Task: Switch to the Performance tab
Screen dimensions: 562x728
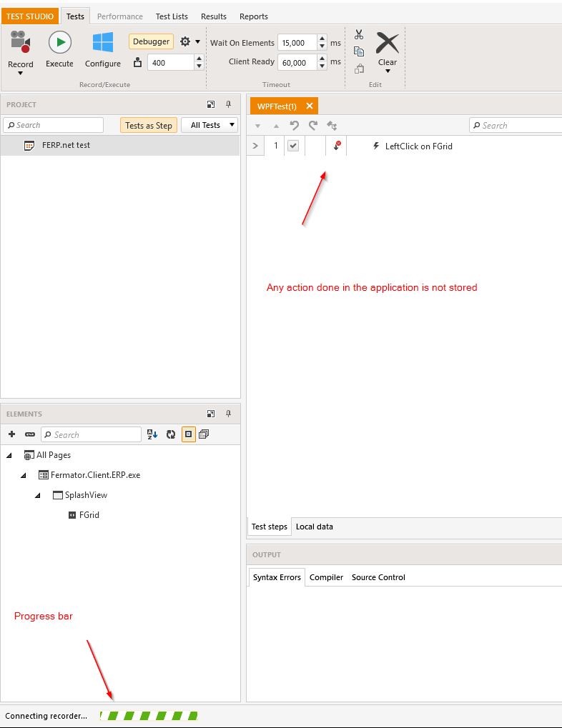Action: click(x=120, y=16)
